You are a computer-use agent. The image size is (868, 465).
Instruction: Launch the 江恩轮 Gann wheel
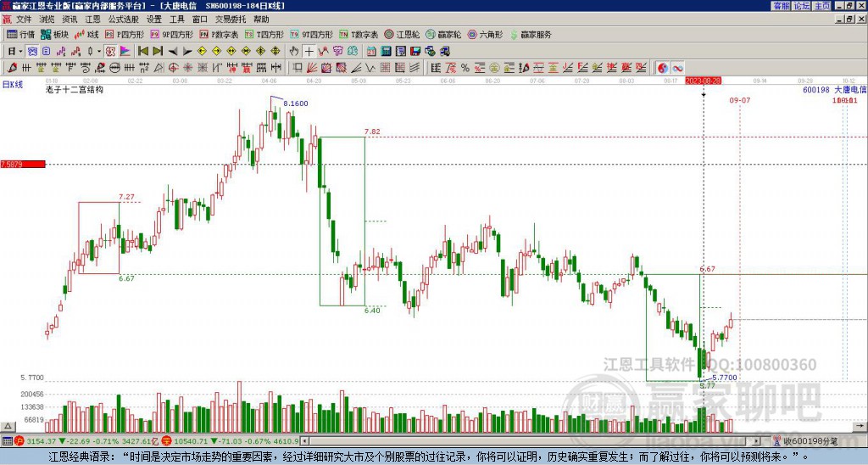403,34
